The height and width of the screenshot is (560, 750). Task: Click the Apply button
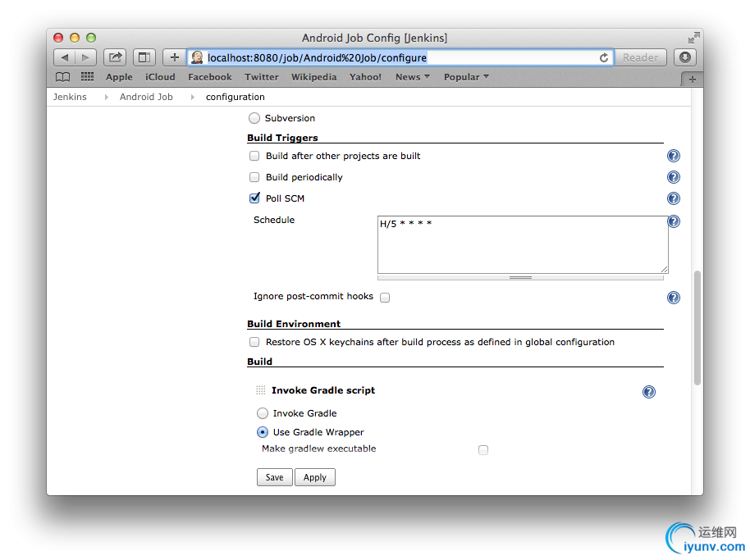click(315, 477)
